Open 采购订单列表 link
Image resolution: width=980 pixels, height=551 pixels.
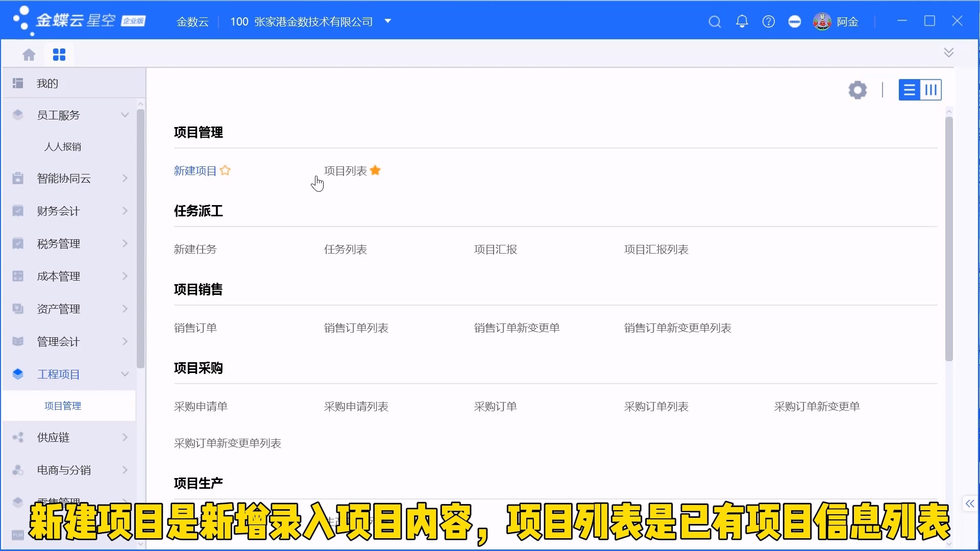click(x=656, y=407)
